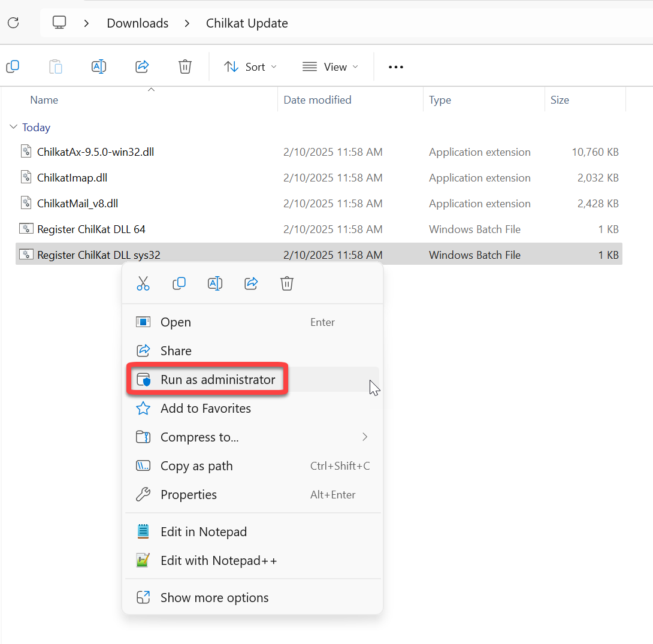Navigate to Downloads in the breadcrumb
The image size is (653, 644).
click(x=137, y=23)
